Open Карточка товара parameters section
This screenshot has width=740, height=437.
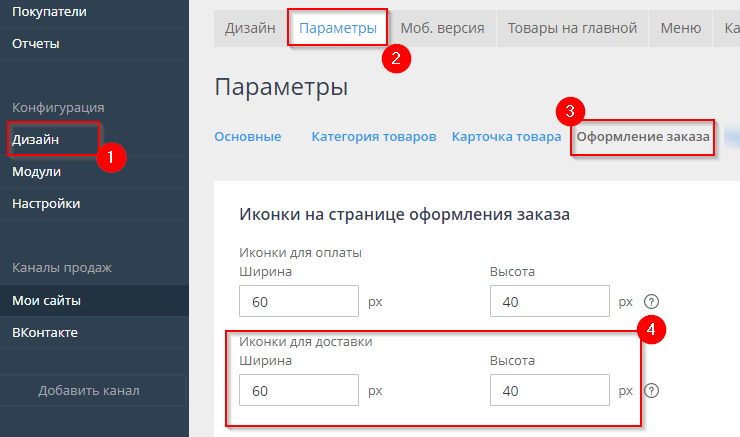tap(506, 136)
